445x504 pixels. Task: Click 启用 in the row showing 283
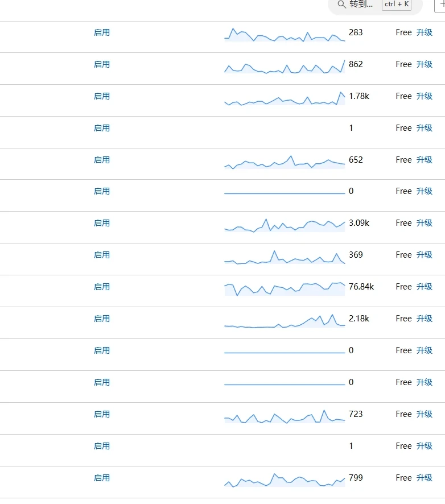coord(102,32)
